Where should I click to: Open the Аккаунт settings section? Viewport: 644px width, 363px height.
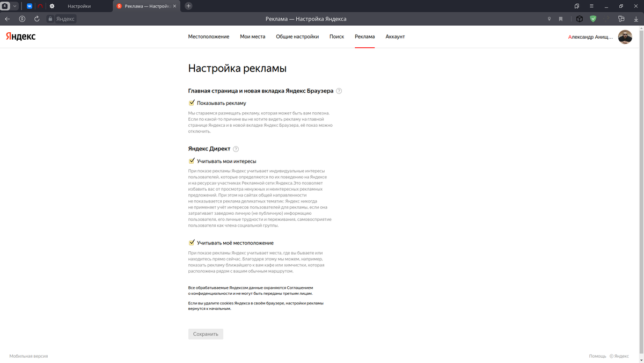point(395,37)
